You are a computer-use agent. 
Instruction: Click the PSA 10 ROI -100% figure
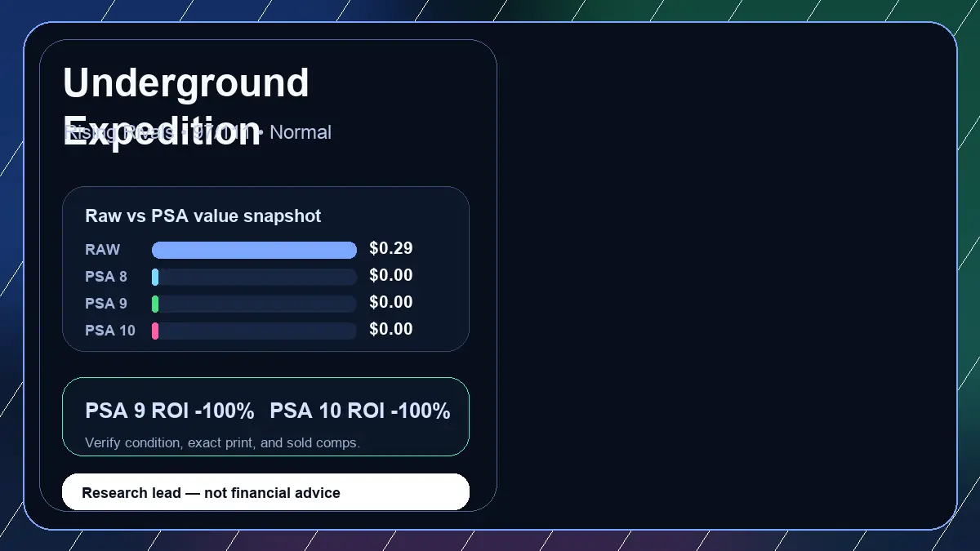click(x=360, y=411)
